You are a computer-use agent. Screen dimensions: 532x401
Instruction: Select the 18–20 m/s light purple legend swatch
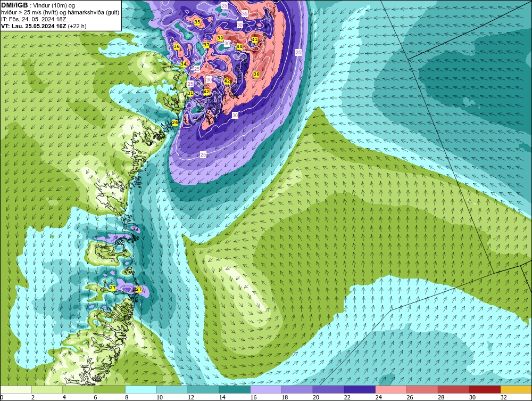pyautogui.click(x=297, y=389)
